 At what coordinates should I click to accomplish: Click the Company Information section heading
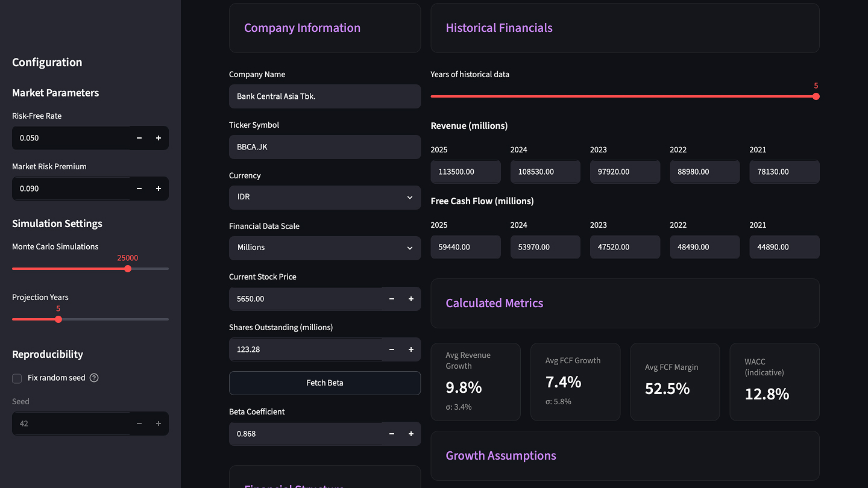tap(302, 28)
